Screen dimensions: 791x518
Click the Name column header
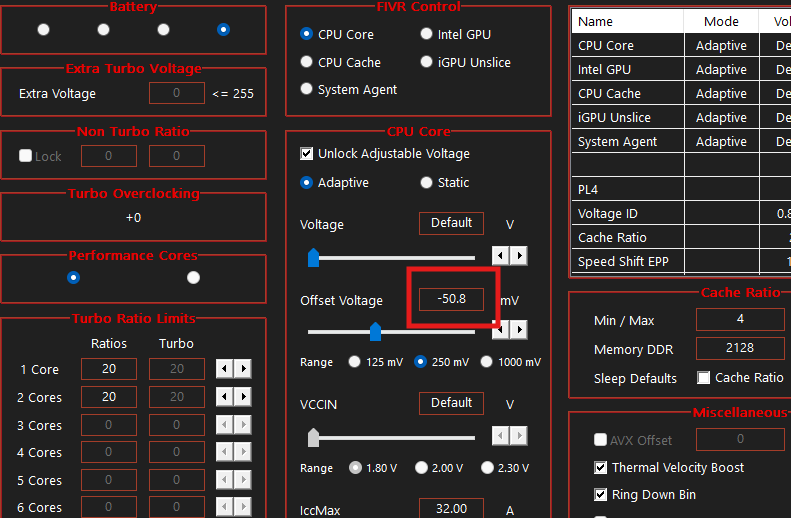628,21
